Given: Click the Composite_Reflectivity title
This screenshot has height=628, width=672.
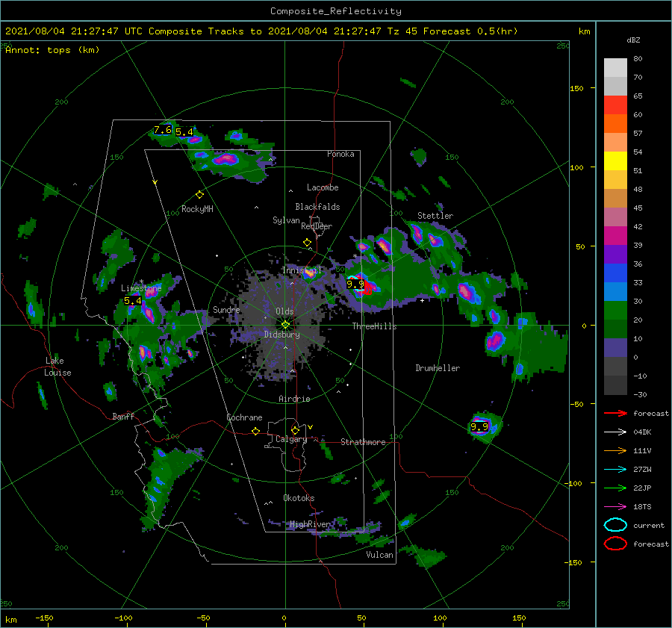Looking at the screenshot, I should point(336,11).
